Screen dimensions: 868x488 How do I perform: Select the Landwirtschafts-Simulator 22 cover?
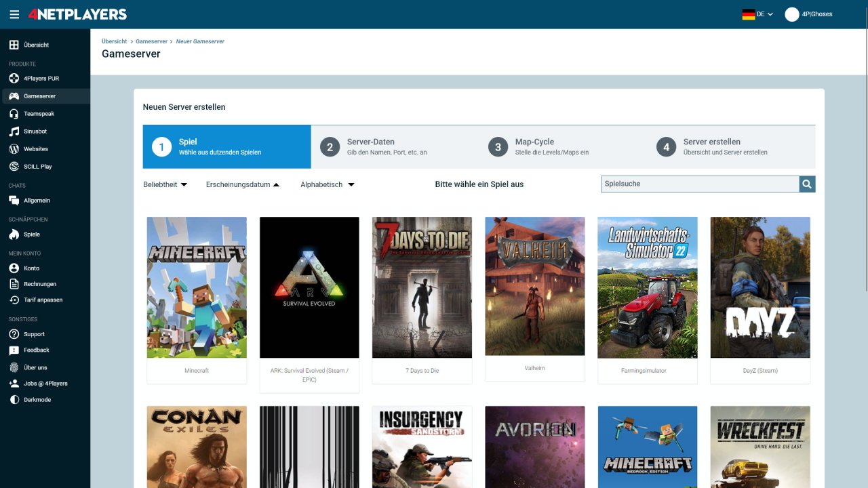tap(647, 287)
